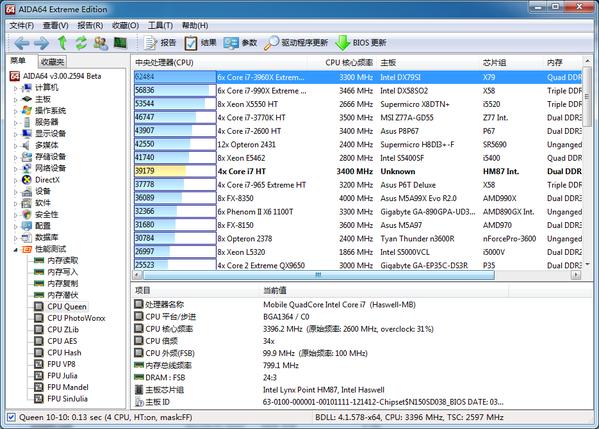Click the green circuit board toolbar icon

120,42
